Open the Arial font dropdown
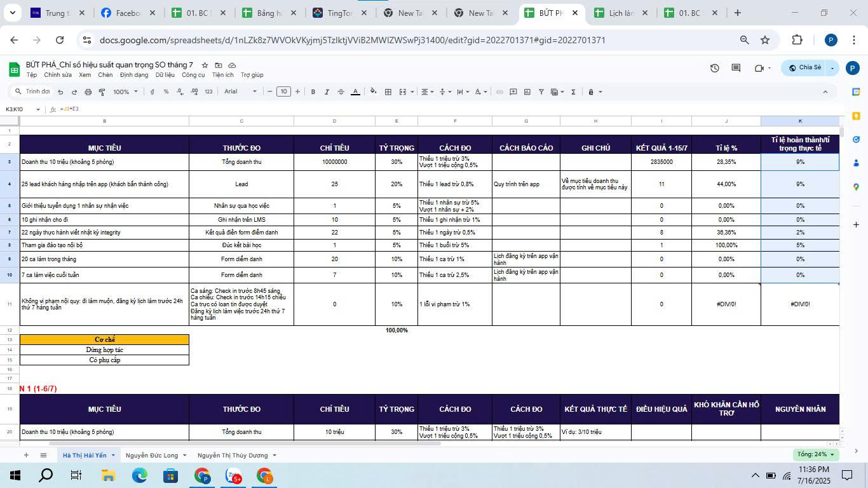 (240, 92)
